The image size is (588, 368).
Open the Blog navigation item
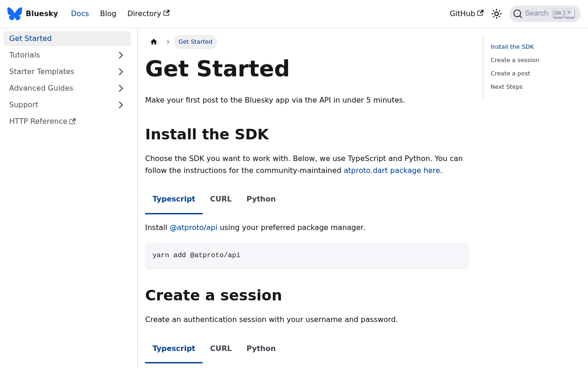coord(108,14)
